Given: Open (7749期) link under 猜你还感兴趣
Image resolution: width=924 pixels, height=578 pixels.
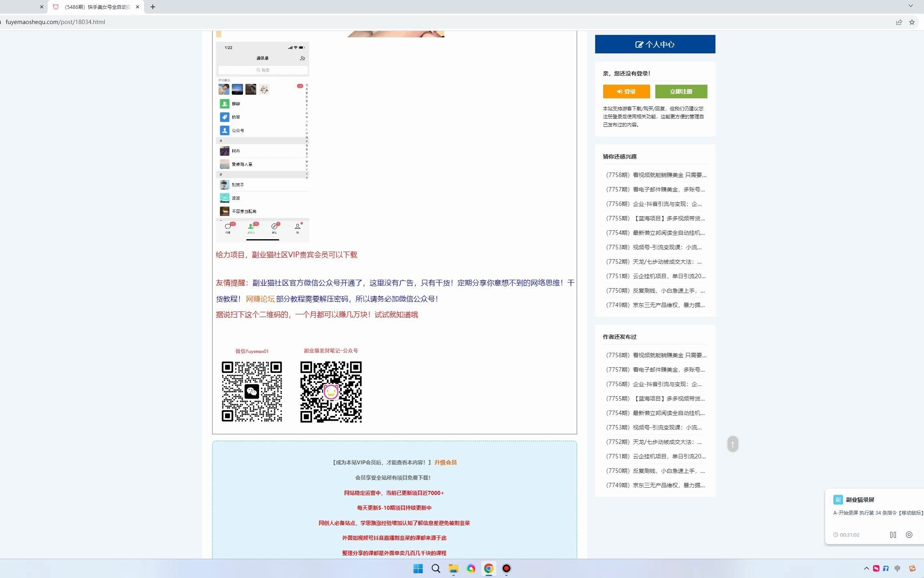Looking at the screenshot, I should coord(655,305).
